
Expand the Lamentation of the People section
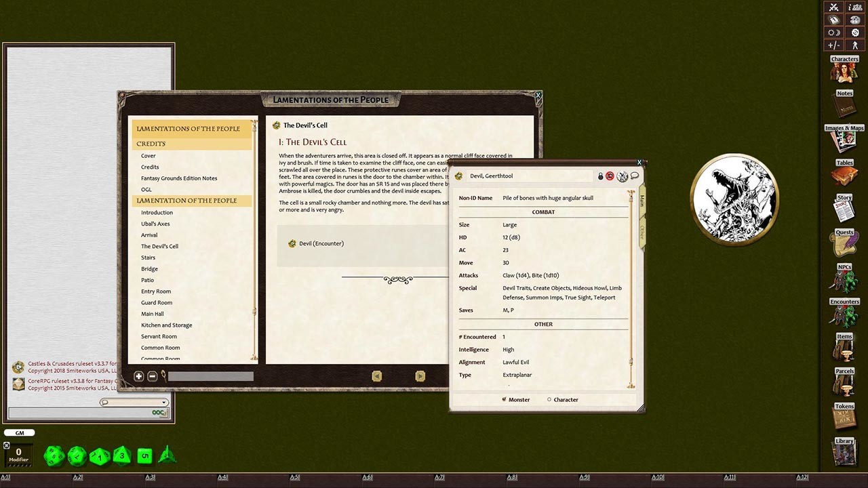tap(186, 200)
